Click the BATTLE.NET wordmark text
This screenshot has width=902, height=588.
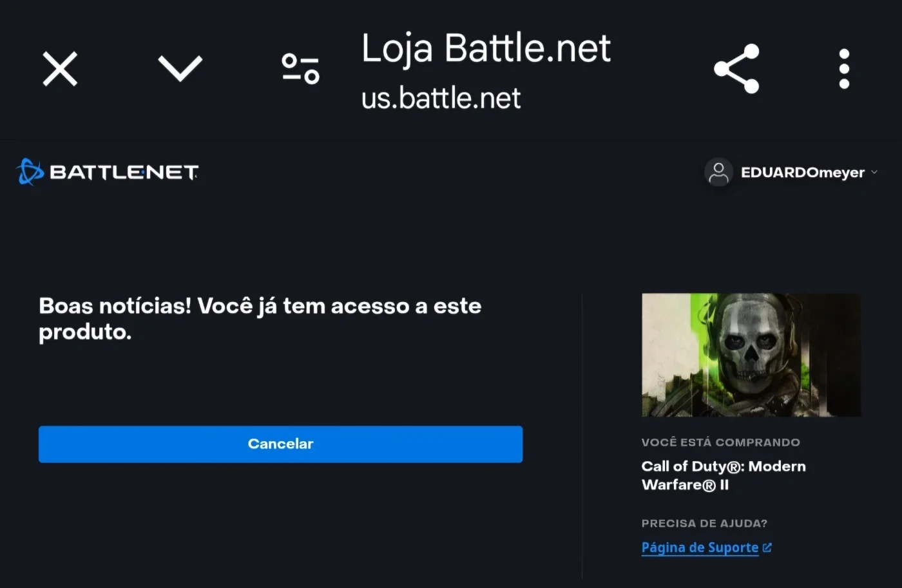(124, 173)
